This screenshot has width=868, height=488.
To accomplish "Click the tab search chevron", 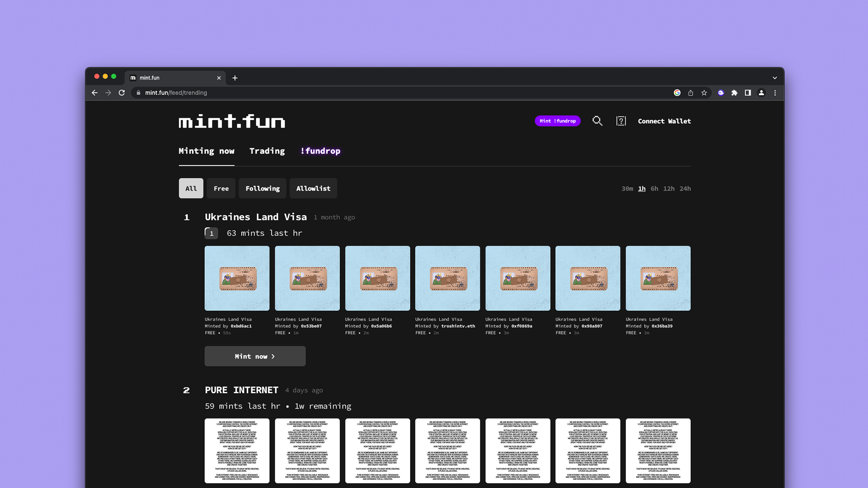I will (774, 77).
